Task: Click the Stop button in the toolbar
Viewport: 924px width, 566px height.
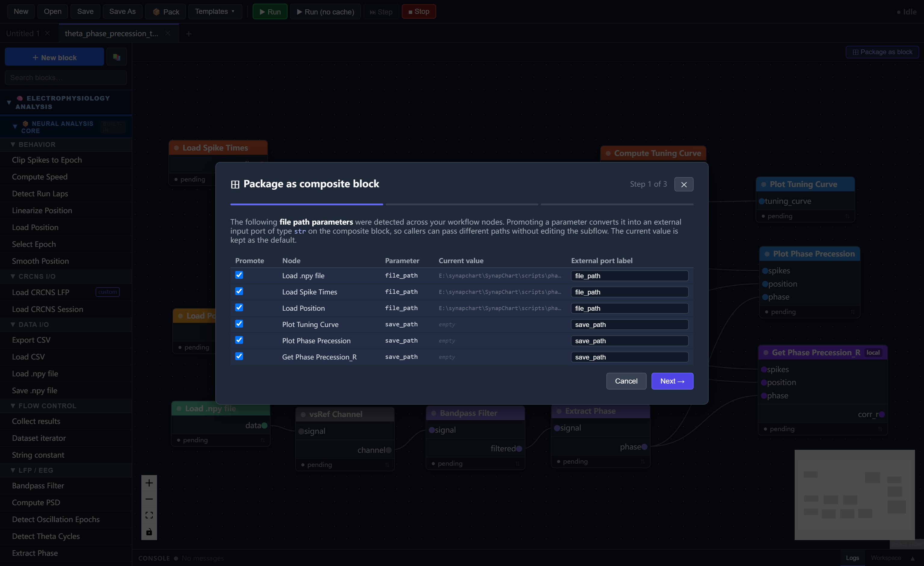Action: click(x=418, y=12)
